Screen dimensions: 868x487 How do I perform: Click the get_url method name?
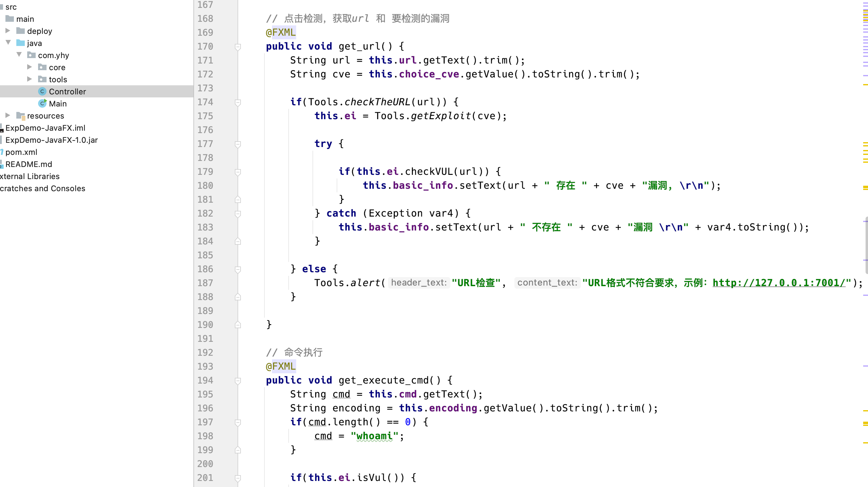[x=359, y=46]
